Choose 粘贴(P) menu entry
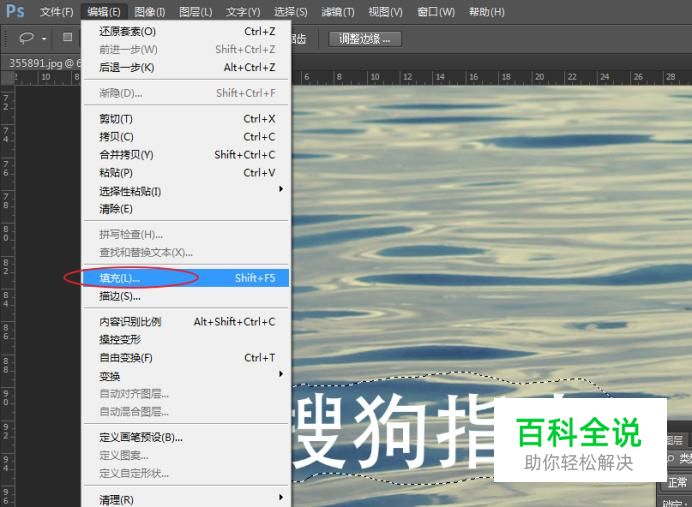The height and width of the screenshot is (507, 692). (186, 173)
